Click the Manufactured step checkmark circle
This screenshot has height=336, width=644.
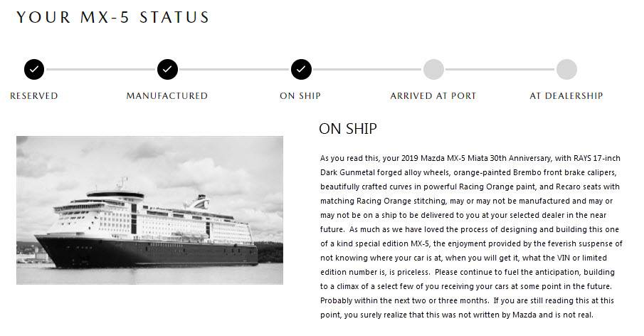167,70
